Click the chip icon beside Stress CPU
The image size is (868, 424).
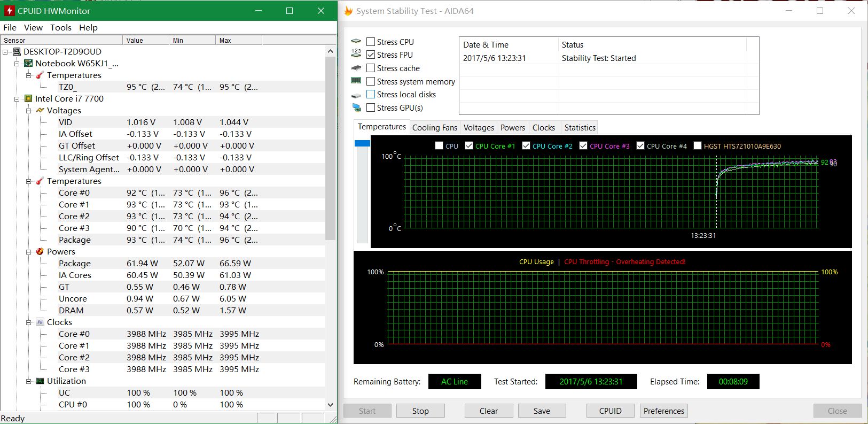[356, 42]
